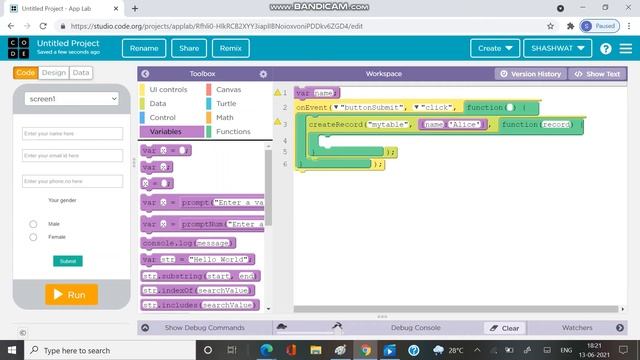Viewport: 640px width, 360px height.
Task: Open File Explorer in taskbar
Action: pos(316,350)
